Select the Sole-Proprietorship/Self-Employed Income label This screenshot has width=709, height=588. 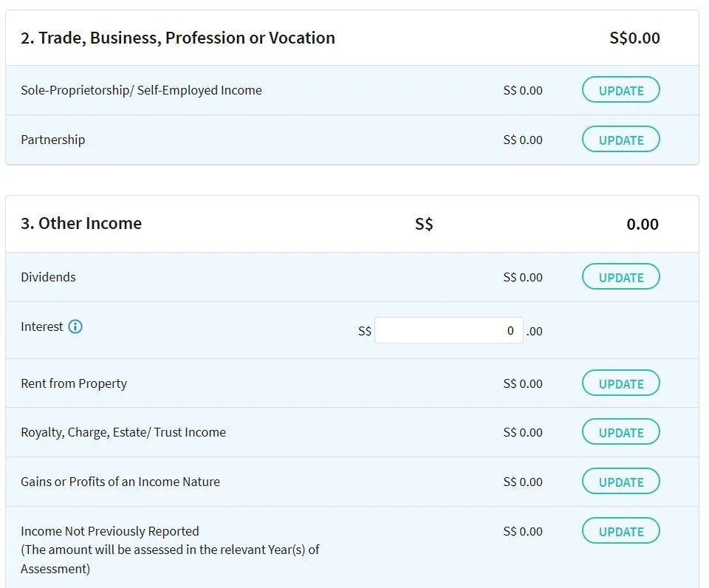click(x=141, y=90)
